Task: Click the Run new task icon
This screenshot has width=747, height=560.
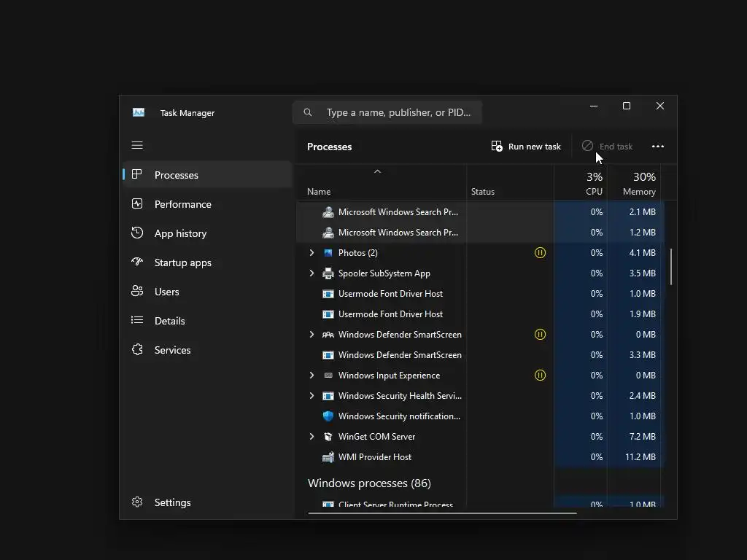Action: point(497,146)
